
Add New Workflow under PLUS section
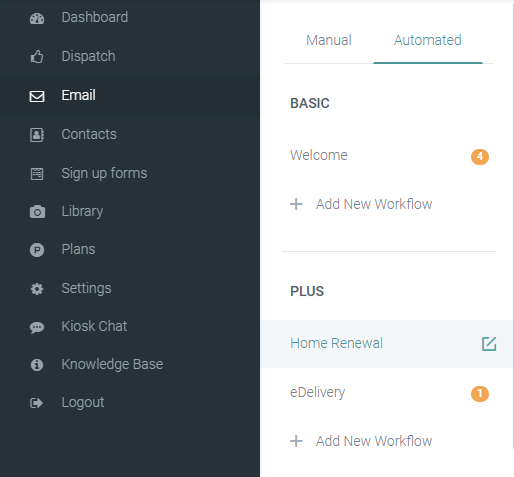[x=361, y=441]
